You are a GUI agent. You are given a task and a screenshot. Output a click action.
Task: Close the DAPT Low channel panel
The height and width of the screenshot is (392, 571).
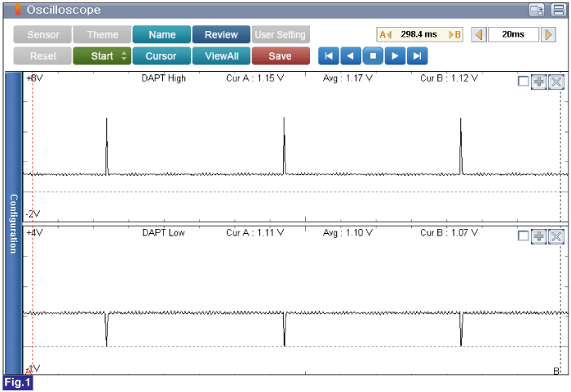(x=556, y=236)
